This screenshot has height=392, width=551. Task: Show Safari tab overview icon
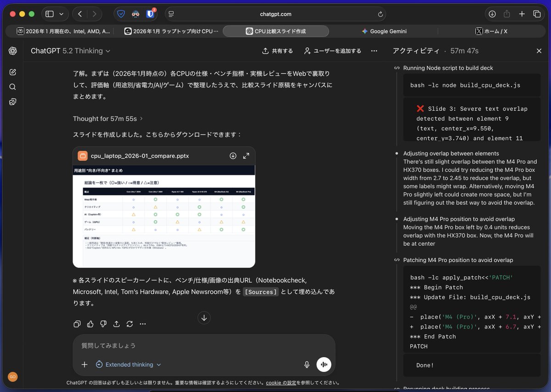537,14
